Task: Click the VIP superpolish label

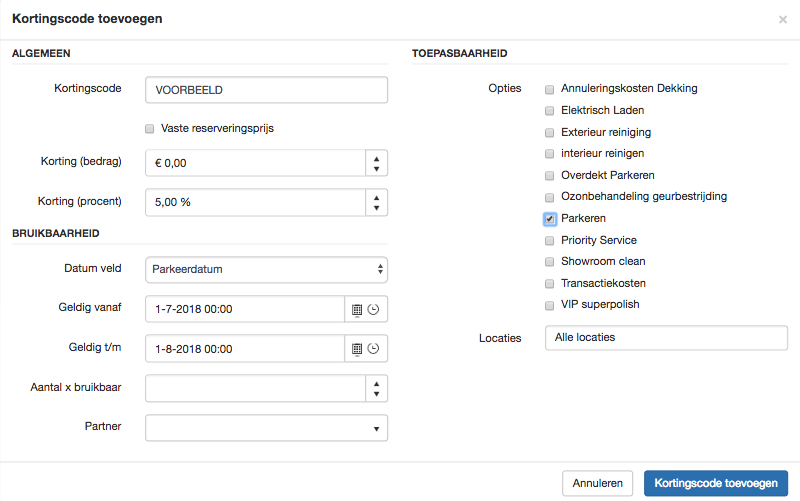Action: tap(600, 305)
